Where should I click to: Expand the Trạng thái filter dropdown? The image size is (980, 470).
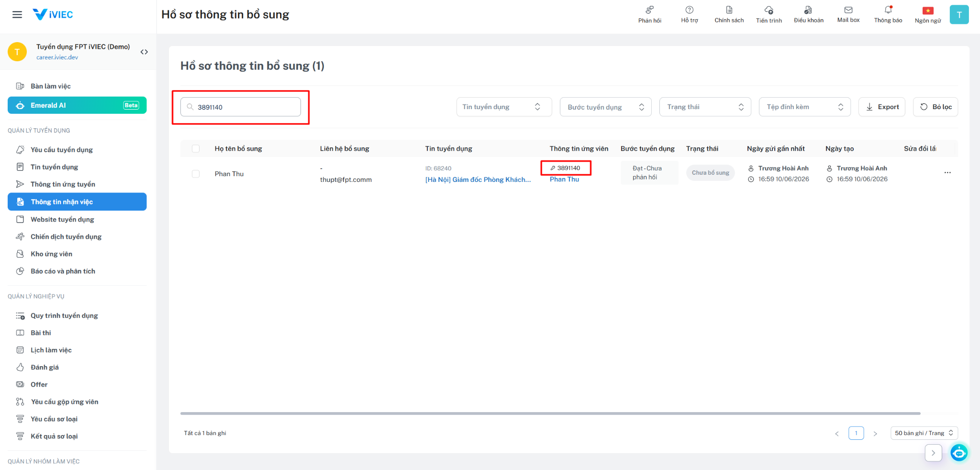[705, 107]
